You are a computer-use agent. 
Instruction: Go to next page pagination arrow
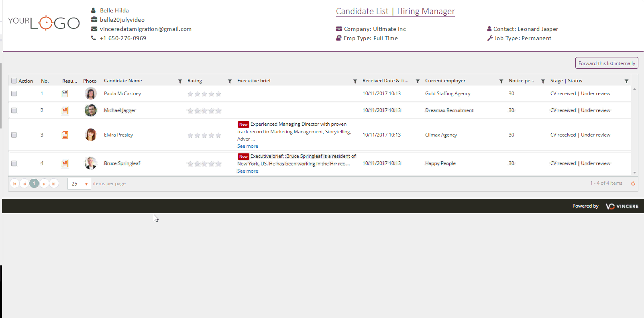pyautogui.click(x=44, y=183)
